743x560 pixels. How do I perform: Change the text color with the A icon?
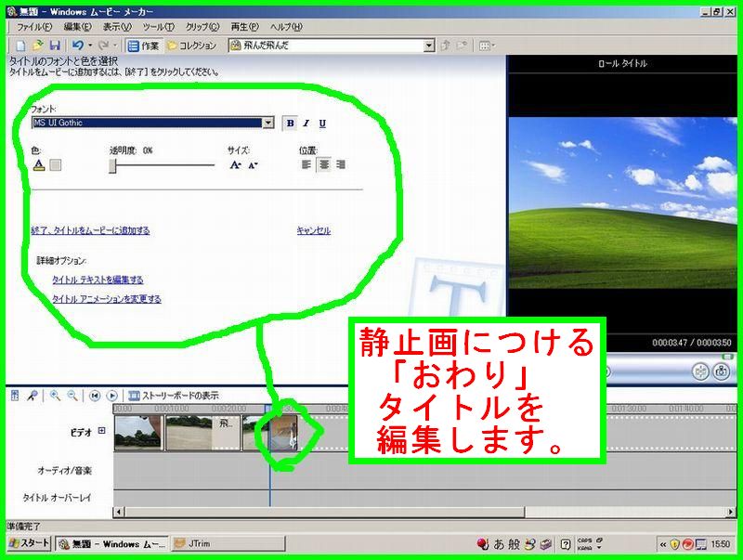click(x=39, y=165)
